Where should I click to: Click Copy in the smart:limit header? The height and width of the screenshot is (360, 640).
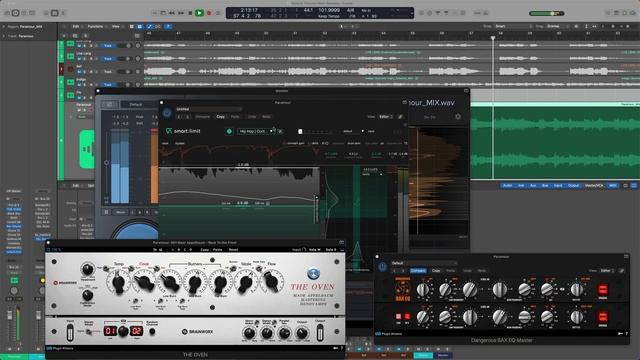220,117
